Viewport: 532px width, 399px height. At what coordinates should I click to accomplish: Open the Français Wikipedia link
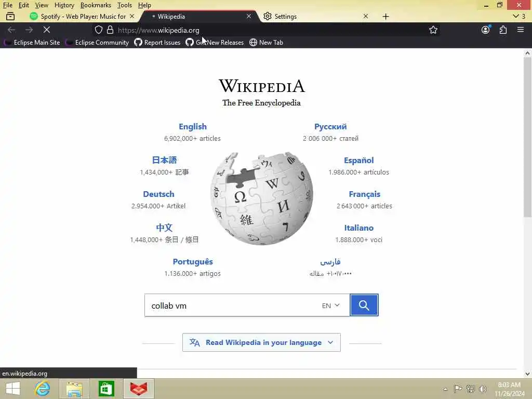pyautogui.click(x=364, y=194)
